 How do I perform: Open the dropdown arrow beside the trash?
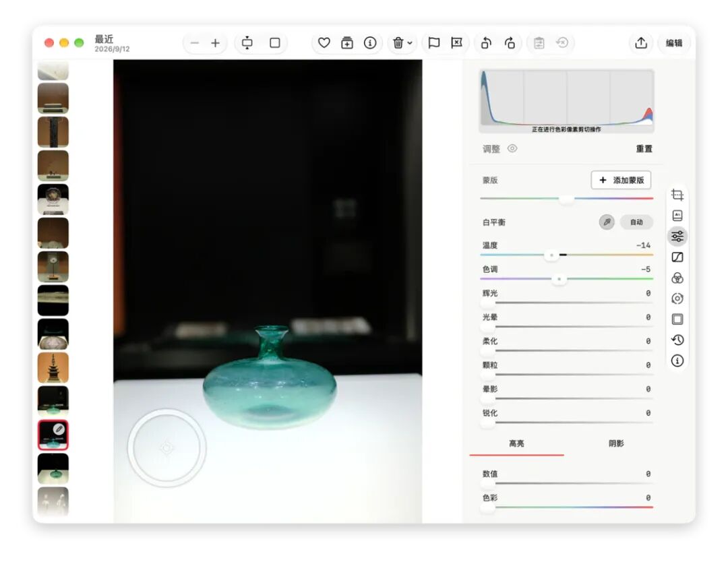point(410,43)
